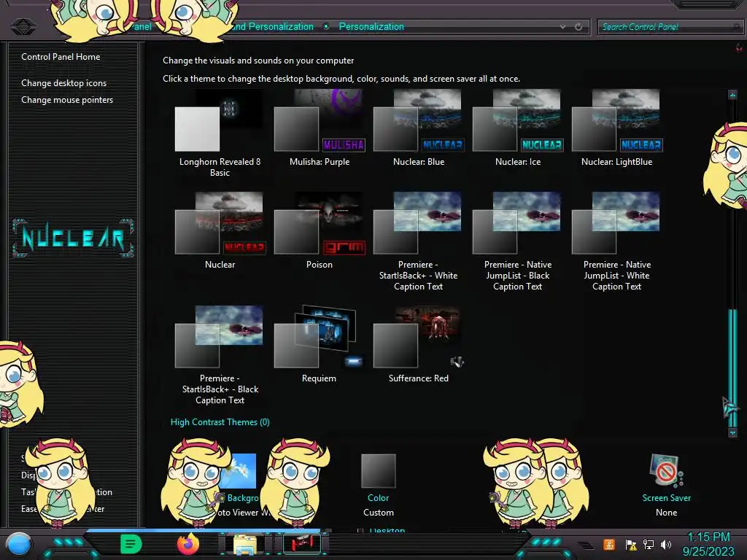This screenshot has height=560, width=747.
Task: Open File Explorer from the taskbar
Action: [x=245, y=544]
